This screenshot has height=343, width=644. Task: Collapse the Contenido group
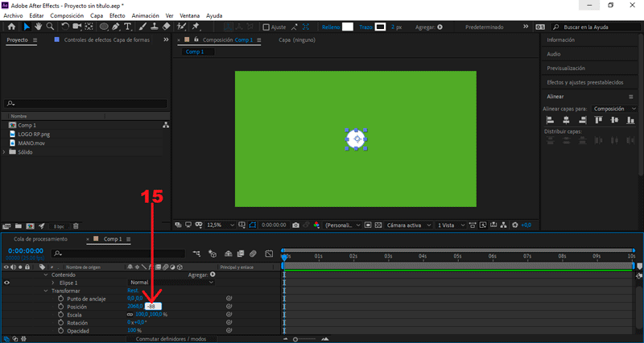(46, 275)
